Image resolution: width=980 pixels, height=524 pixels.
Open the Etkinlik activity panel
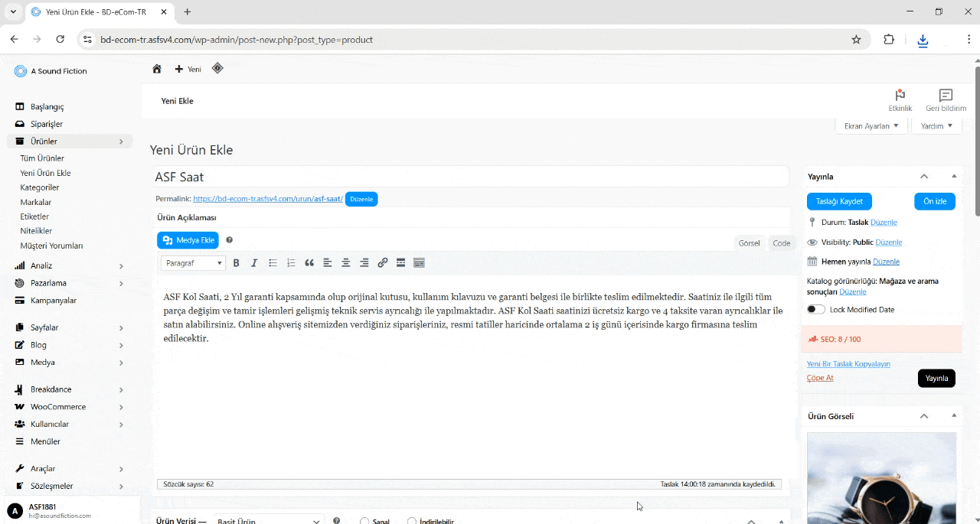[900, 99]
